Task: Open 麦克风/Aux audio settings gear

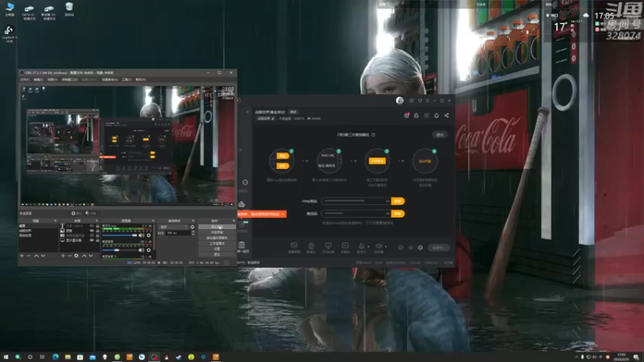Action: [x=149, y=236]
